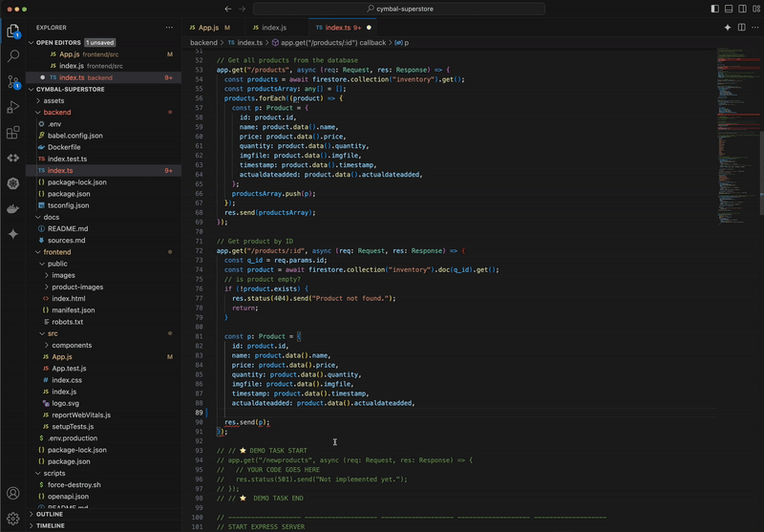Viewport: 764px width, 532px height.
Task: Open the Manage gear icon
Action: 13,519
